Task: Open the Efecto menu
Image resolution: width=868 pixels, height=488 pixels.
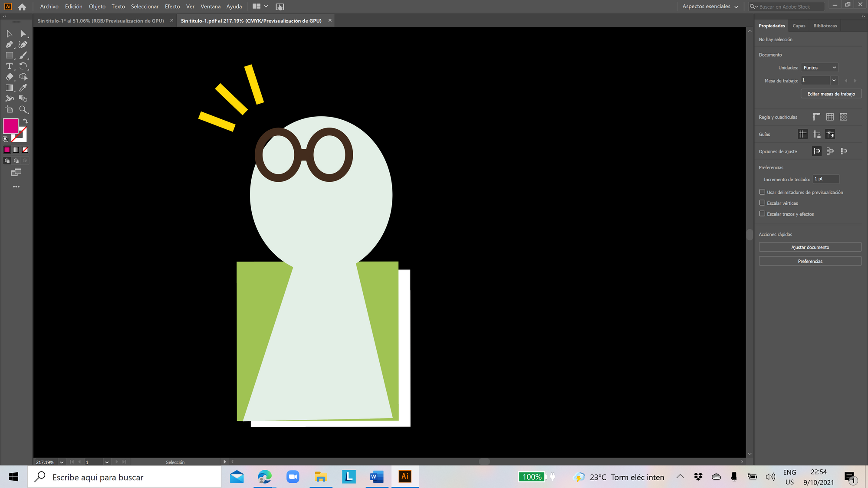Action: click(x=172, y=7)
